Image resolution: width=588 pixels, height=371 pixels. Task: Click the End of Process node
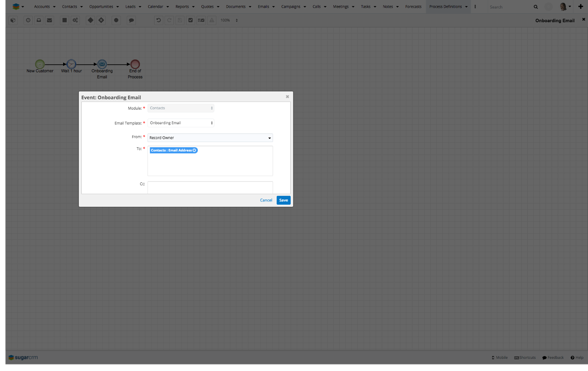pos(135,64)
